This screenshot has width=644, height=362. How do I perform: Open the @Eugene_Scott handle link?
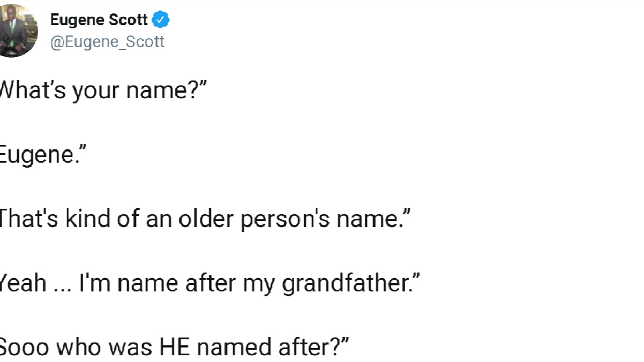click(107, 41)
